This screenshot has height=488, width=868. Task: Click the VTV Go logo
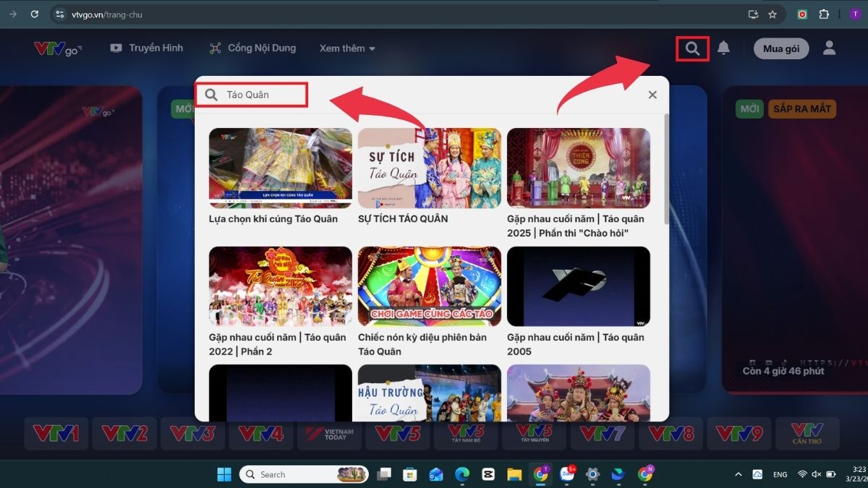click(57, 48)
